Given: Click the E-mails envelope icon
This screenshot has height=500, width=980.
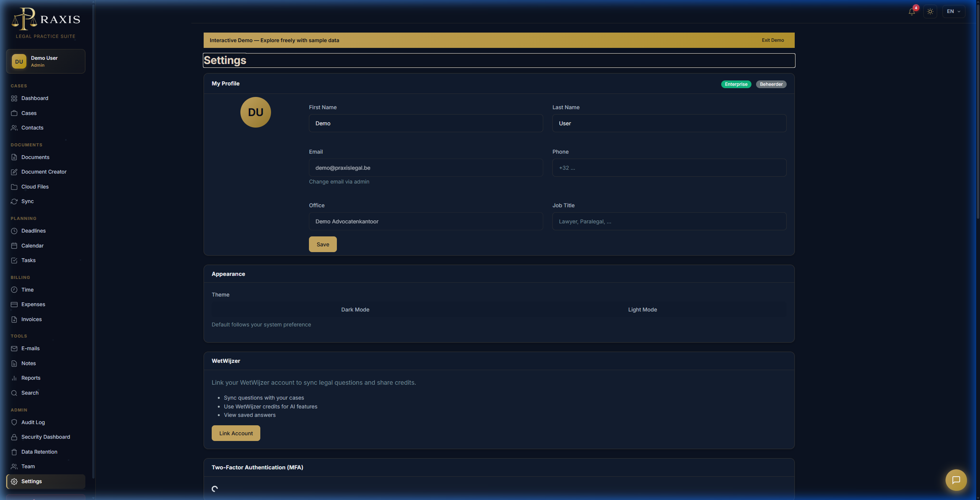Looking at the screenshot, I should click(x=14, y=349).
